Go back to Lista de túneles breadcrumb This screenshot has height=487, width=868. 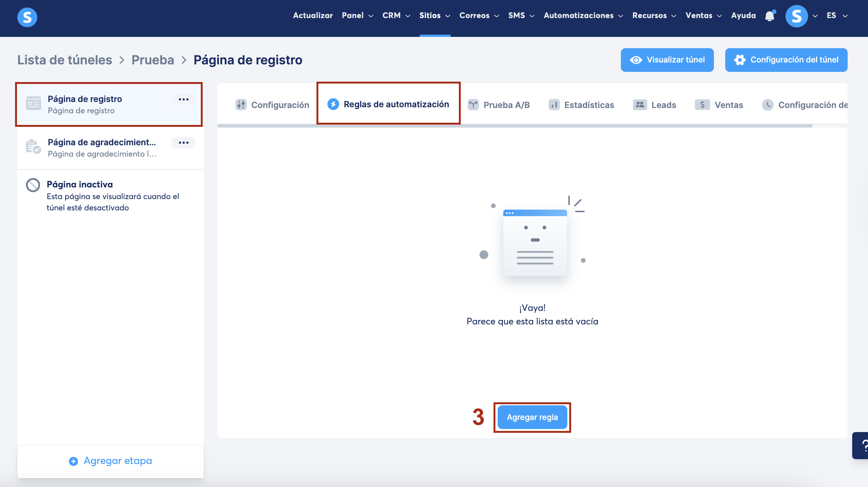pos(65,60)
